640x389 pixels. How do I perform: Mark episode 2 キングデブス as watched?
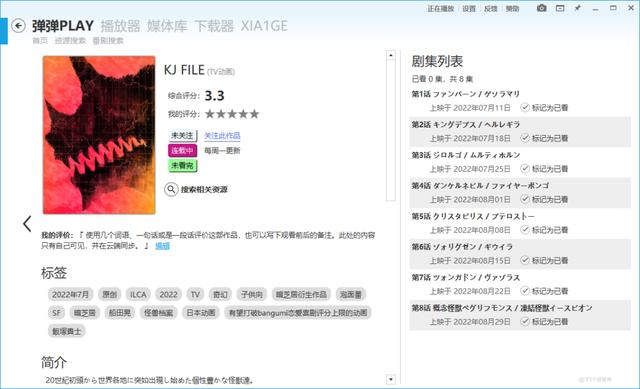coord(544,138)
